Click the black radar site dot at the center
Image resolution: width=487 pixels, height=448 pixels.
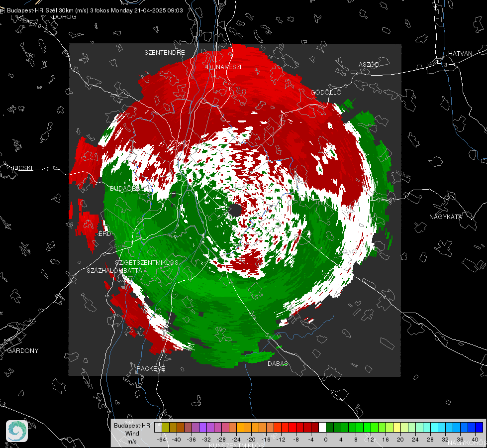pyautogui.click(x=235, y=210)
